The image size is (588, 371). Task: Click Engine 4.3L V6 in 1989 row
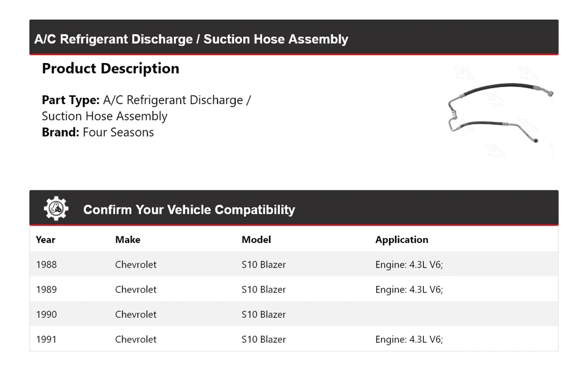coord(409,289)
